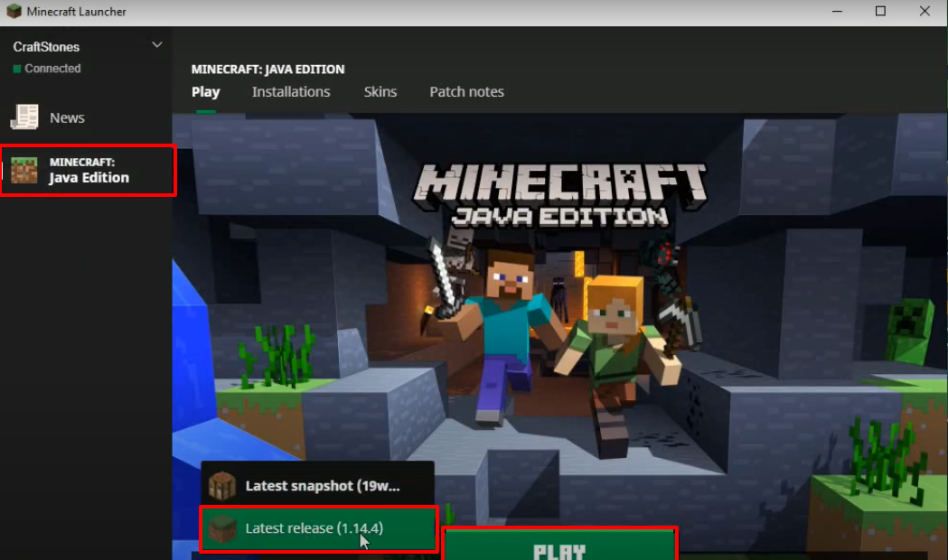Click the Minecraft Launcher title bar icon
This screenshot has height=560, width=948.
point(14,11)
